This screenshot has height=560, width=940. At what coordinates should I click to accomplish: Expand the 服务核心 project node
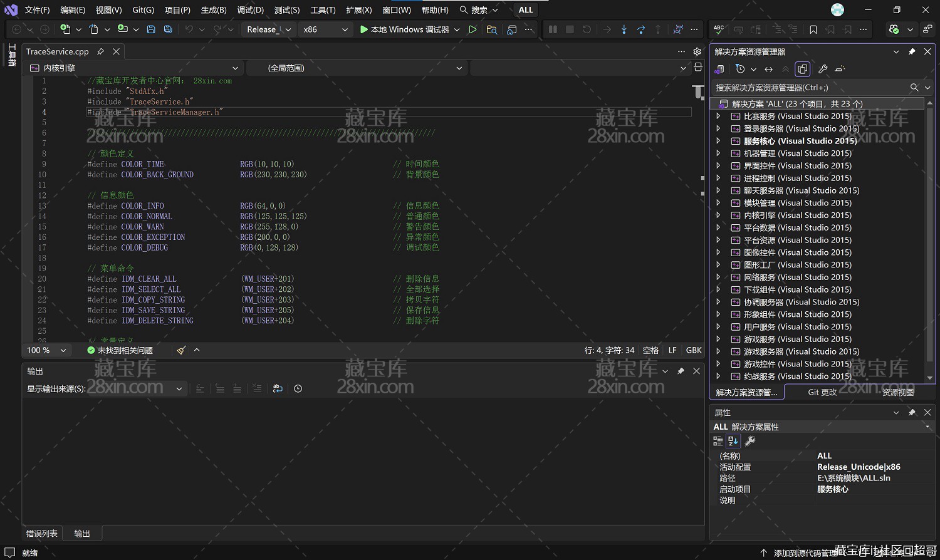click(x=718, y=141)
